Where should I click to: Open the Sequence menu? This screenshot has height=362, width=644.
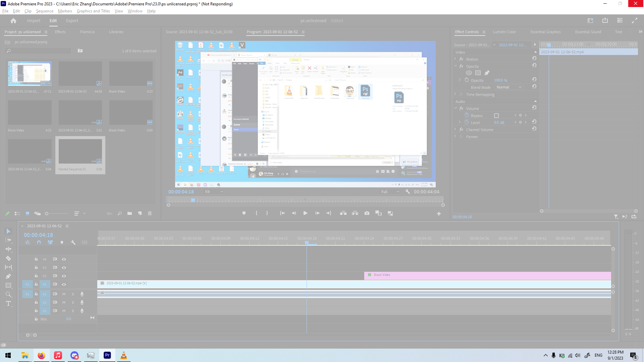pos(45,11)
